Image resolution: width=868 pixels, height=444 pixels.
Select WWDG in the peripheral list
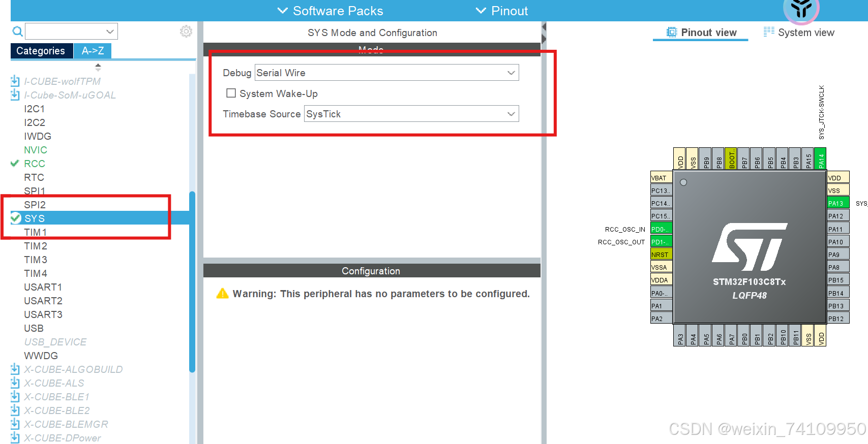click(x=41, y=356)
